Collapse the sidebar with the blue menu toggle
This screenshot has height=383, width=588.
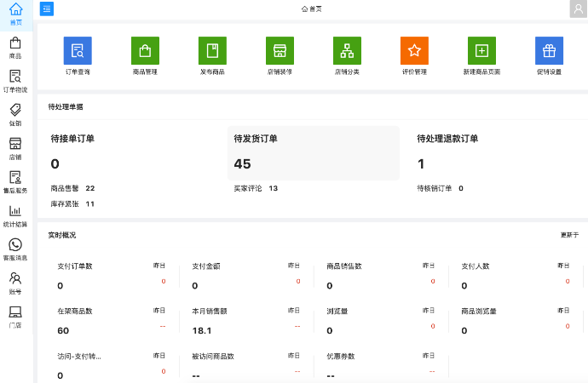47,9
